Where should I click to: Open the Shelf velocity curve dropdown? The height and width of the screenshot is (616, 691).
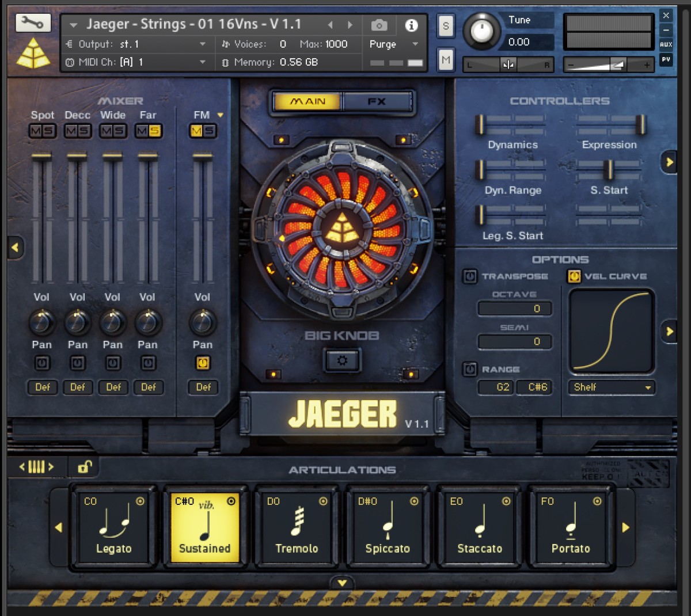click(x=612, y=387)
